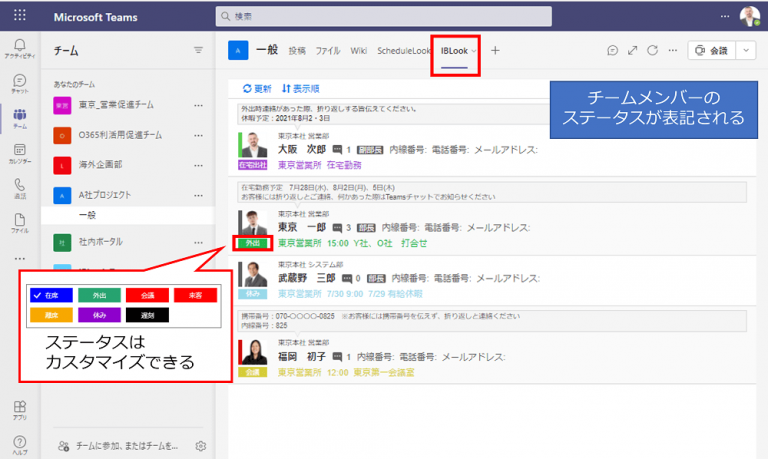Viewport: 768px width, 459px height.
Task: Click the teams list filter icon
Action: click(x=198, y=50)
